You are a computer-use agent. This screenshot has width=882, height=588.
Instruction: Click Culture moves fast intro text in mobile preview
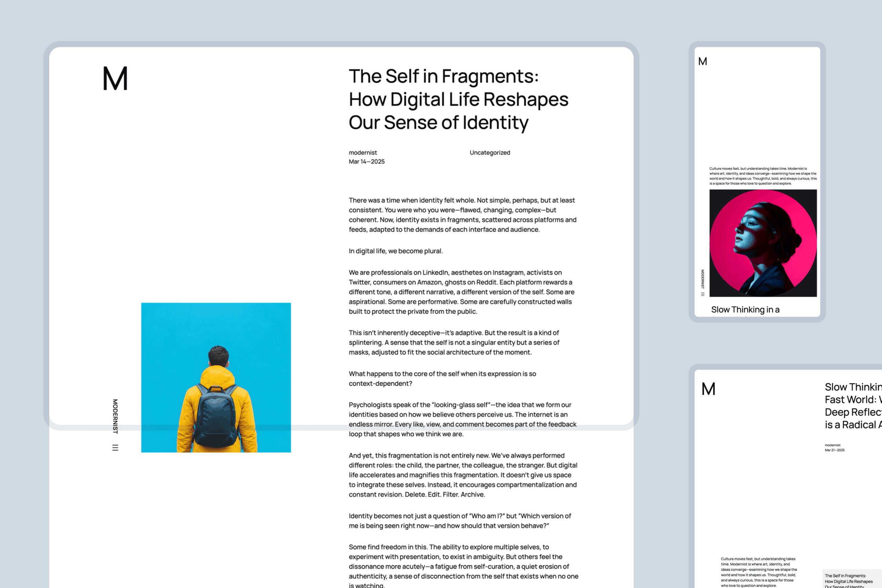coord(762,176)
